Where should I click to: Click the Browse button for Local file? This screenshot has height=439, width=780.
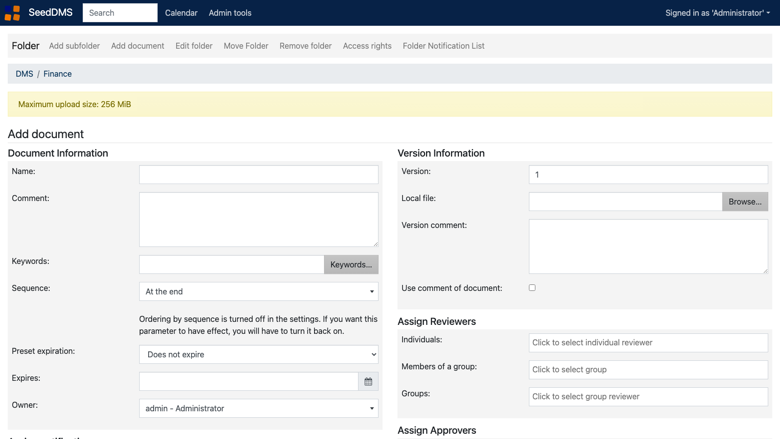pos(745,201)
